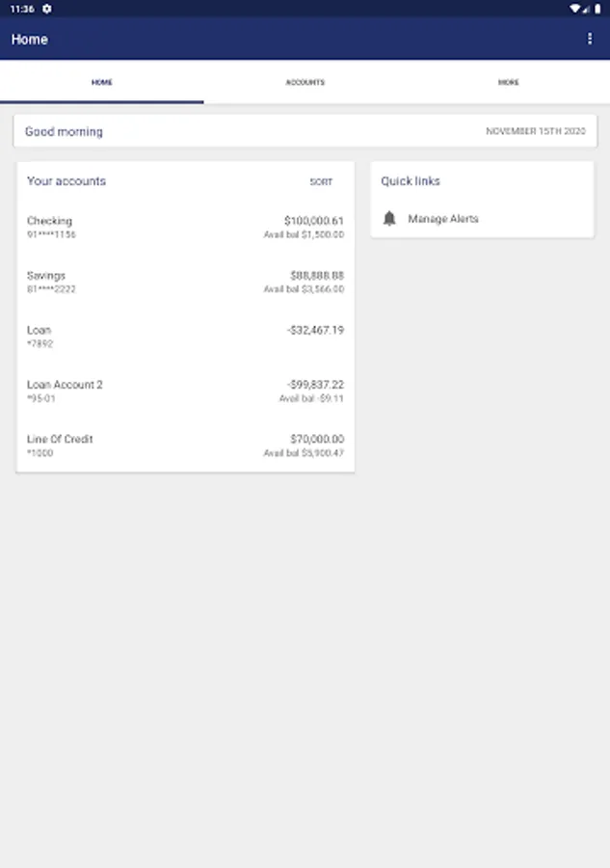Viewport: 610px width, 868px height.
Task: Click the Manage Alerts bell icon
Action: click(x=389, y=219)
